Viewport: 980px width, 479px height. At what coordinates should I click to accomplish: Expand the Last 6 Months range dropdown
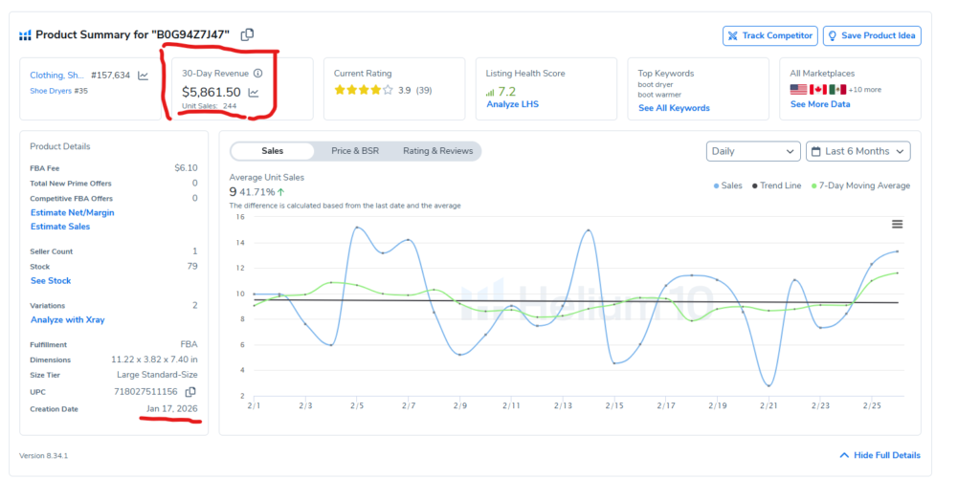(858, 152)
